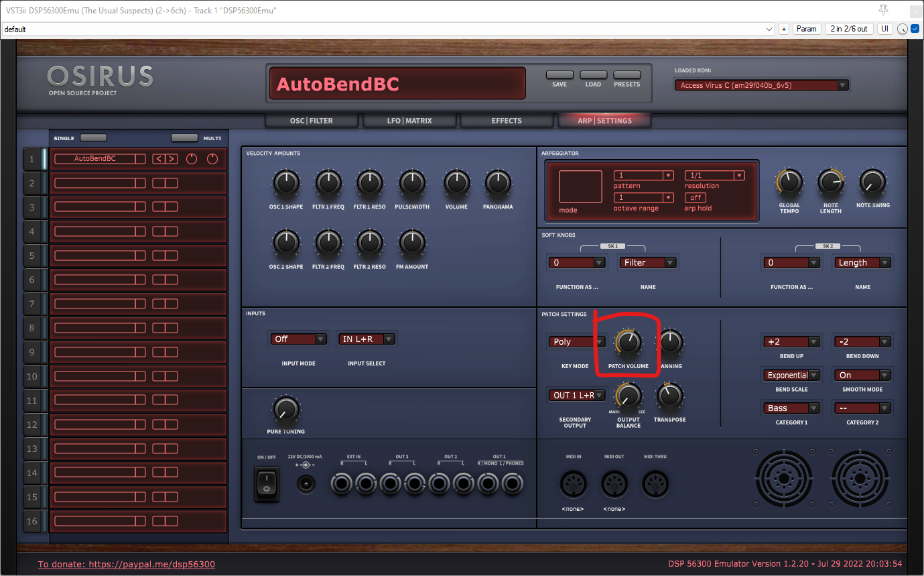Open the default preset combo box
The height and width of the screenshot is (576, 924).
pos(389,30)
